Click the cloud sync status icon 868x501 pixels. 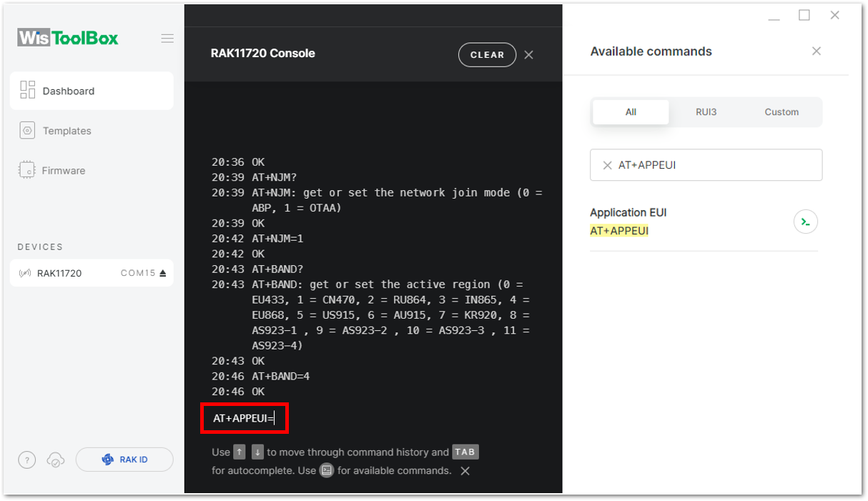(x=55, y=460)
